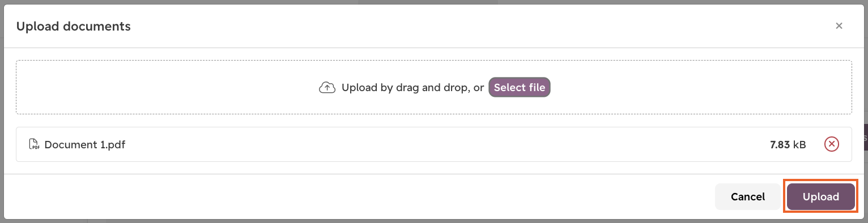This screenshot has width=868, height=223.
Task: Click the PDF file type icon
Action: (34, 144)
